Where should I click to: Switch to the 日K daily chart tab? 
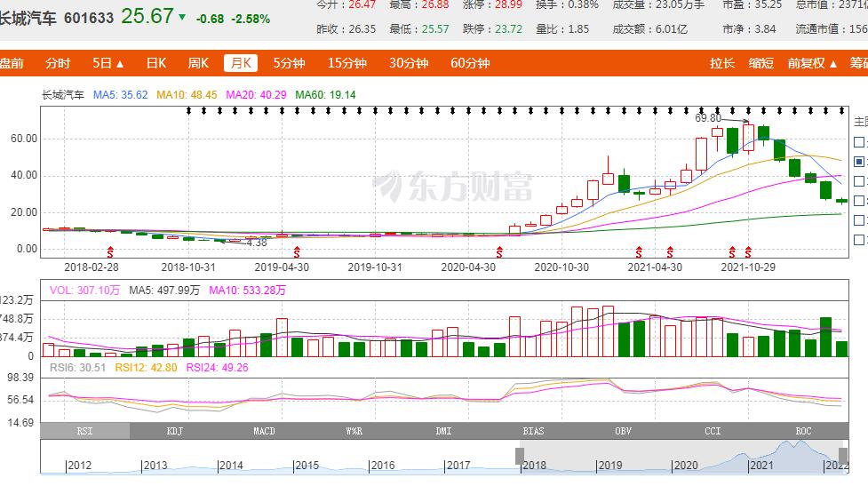coord(156,63)
